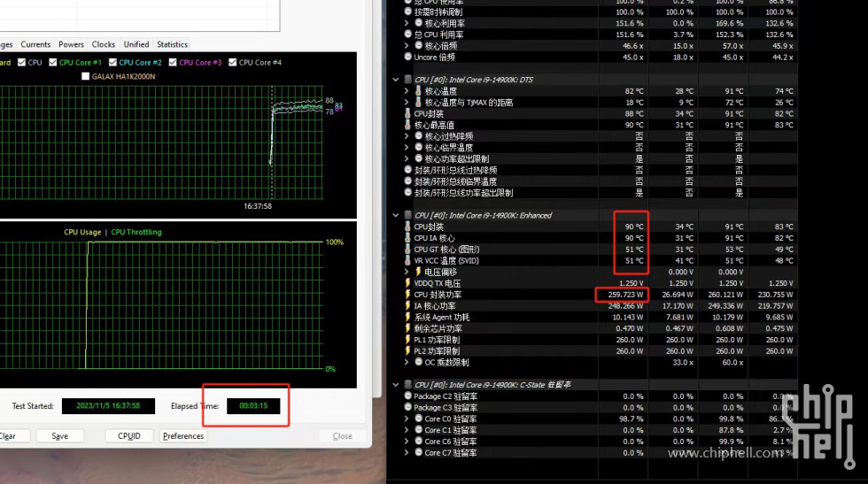Click the thermometer icon beside 核心温度

418,91
